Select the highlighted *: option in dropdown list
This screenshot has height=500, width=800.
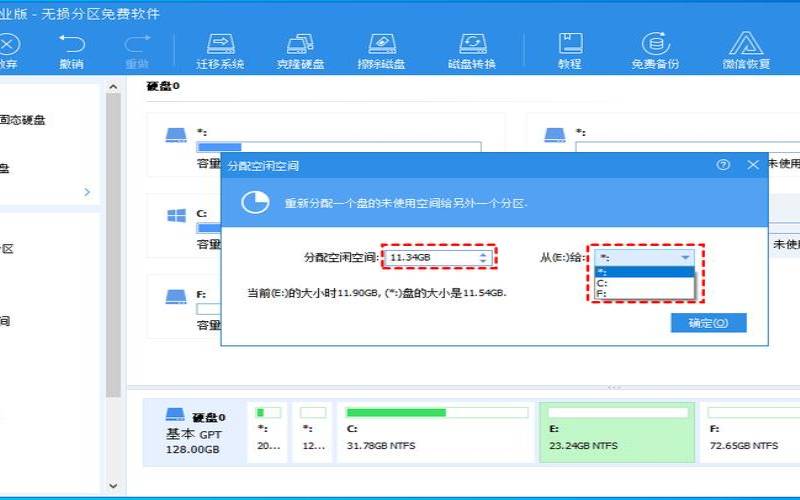(644, 272)
